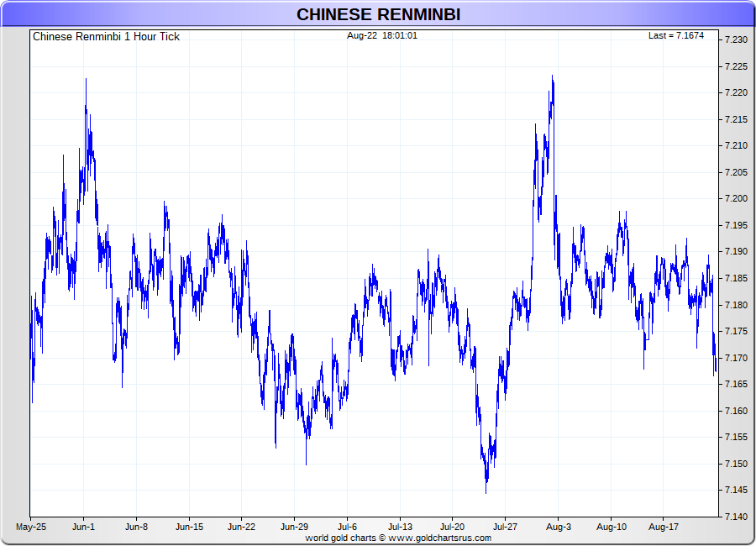Click the Jul-27 date label
This screenshot has height=546, width=756.
[505, 528]
